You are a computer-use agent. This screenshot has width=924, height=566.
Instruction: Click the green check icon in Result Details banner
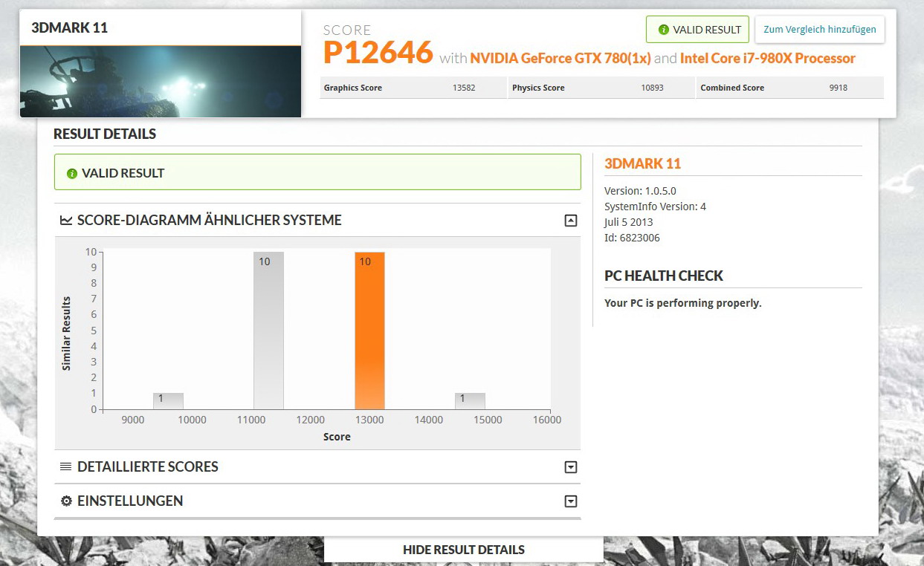click(x=72, y=173)
